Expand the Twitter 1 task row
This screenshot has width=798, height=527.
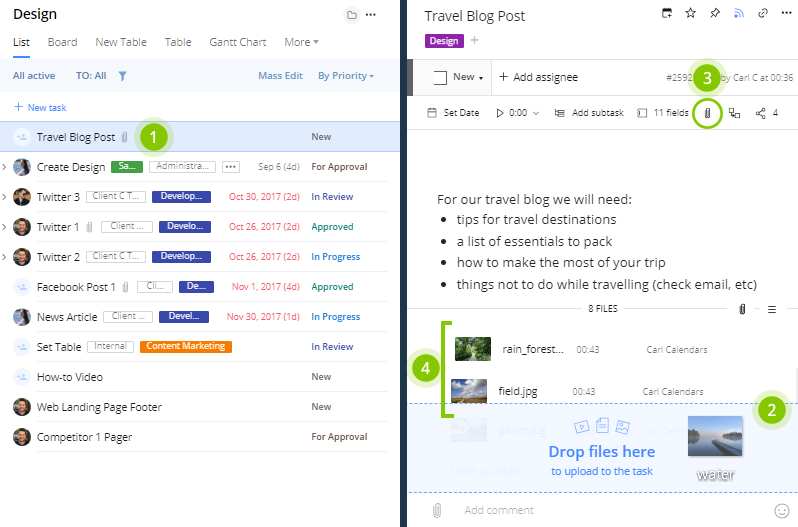coord(4,227)
